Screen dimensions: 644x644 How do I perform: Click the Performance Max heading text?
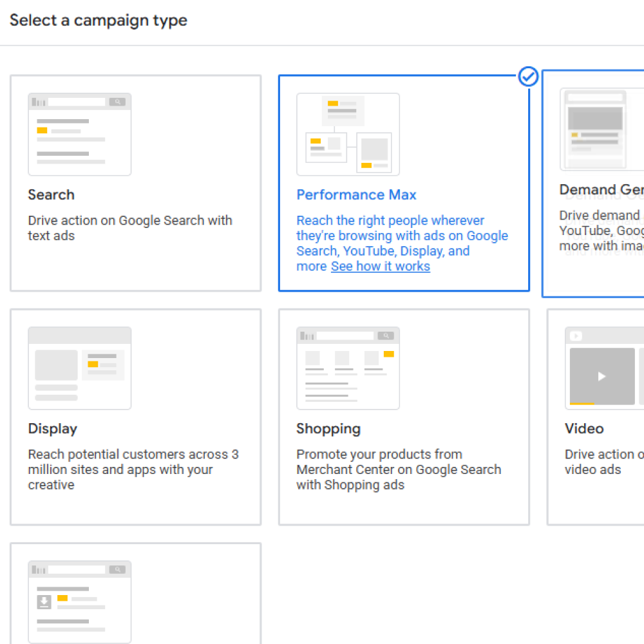[356, 194]
